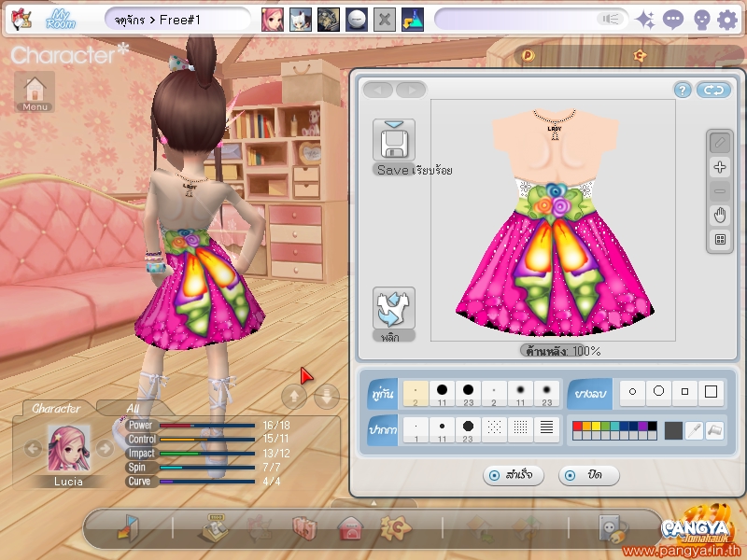This screenshot has width=747, height=560.
Task: Choose small circle eraser
Action: point(632,391)
